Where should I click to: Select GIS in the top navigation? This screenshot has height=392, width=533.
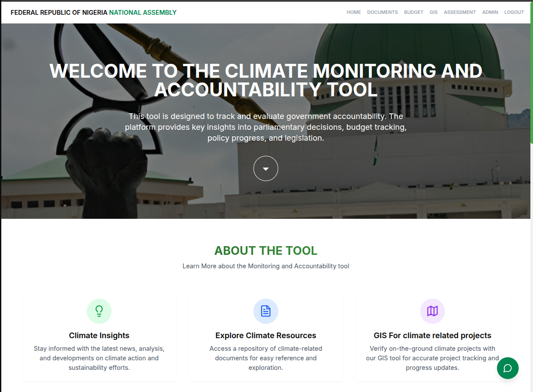pos(433,12)
